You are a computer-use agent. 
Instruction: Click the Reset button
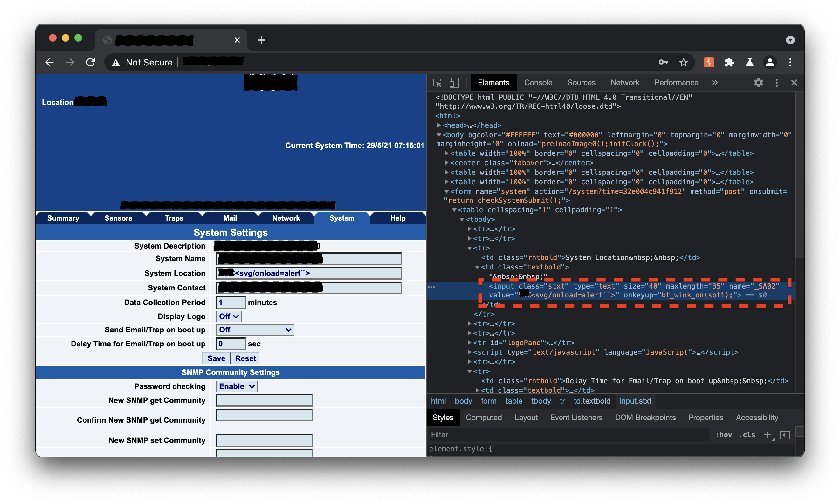[x=245, y=358]
